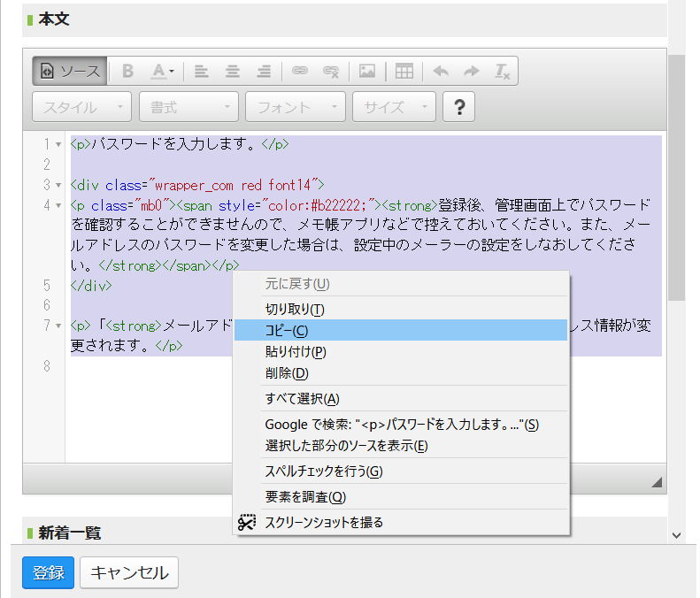Image resolution: width=700 pixels, height=598 pixels.
Task: Open the 書式 format dropdown
Action: 188,107
